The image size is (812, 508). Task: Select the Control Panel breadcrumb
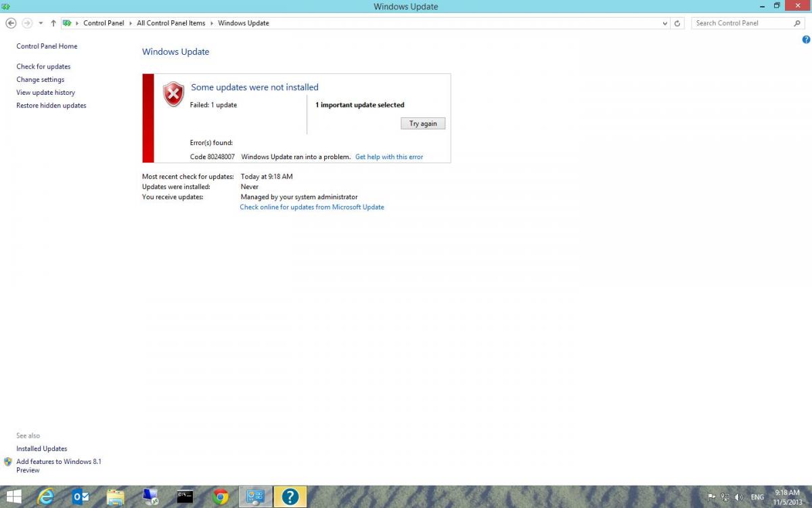[x=104, y=23]
